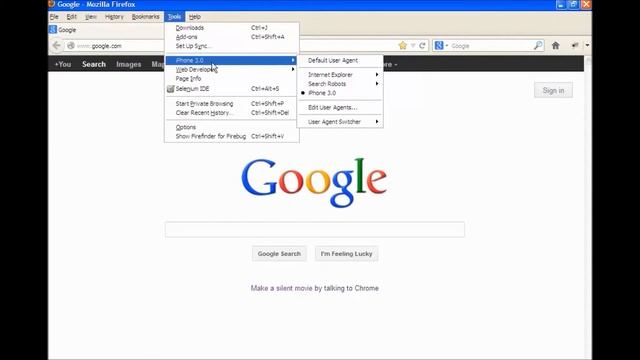This screenshot has width=640, height=360.
Task: Click the highlighted iPhone 3.0 entry in Tools menu
Action: point(231,60)
